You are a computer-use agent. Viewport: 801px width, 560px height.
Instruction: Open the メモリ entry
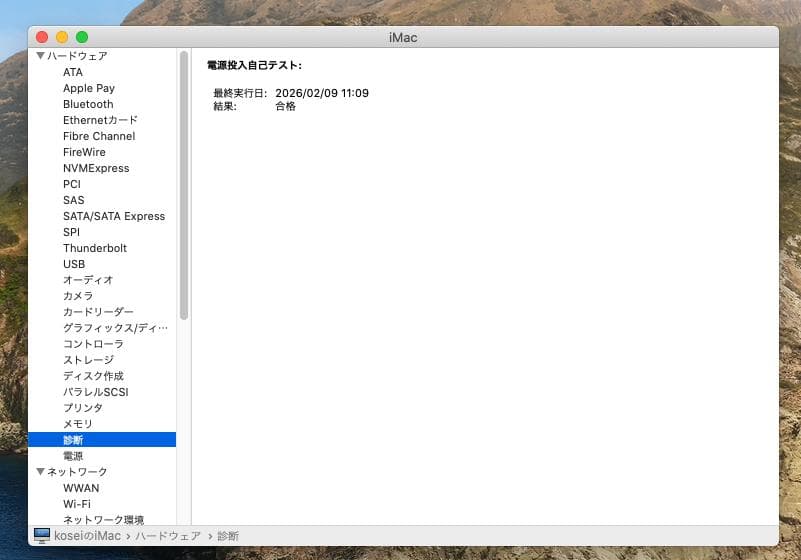(x=78, y=424)
